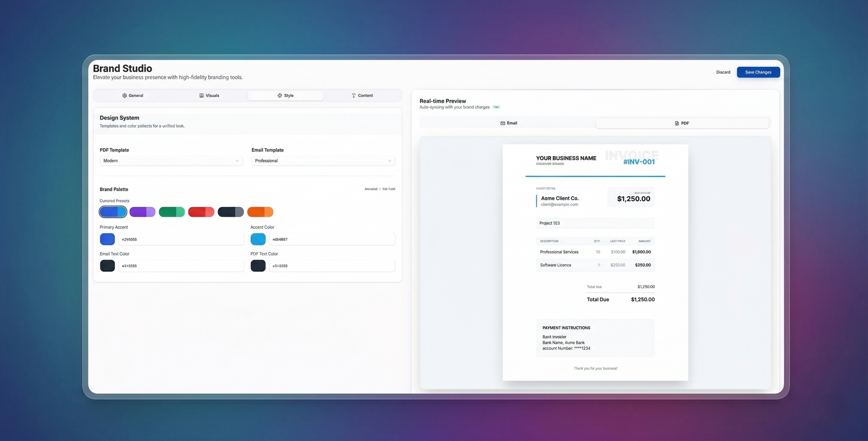Click Save Changes button

[x=758, y=72]
